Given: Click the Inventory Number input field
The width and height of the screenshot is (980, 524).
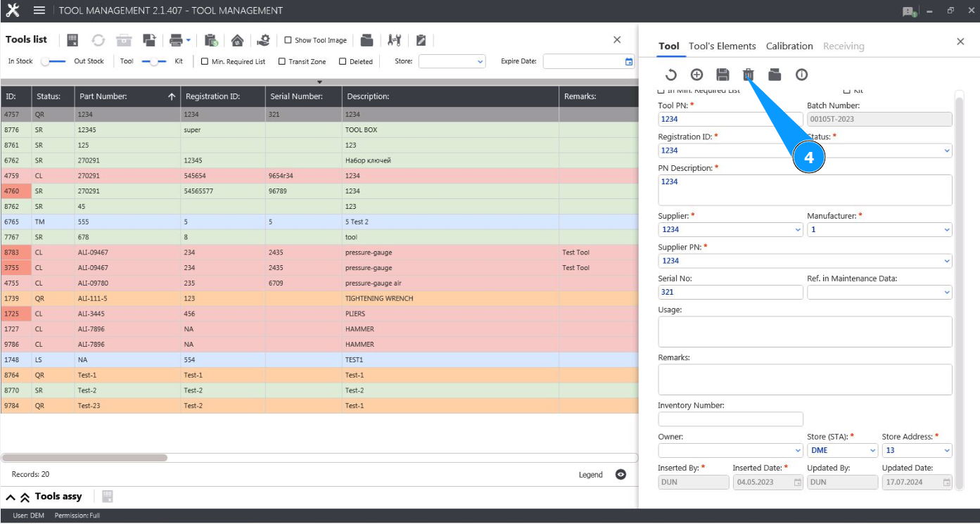Looking at the screenshot, I should [730, 419].
